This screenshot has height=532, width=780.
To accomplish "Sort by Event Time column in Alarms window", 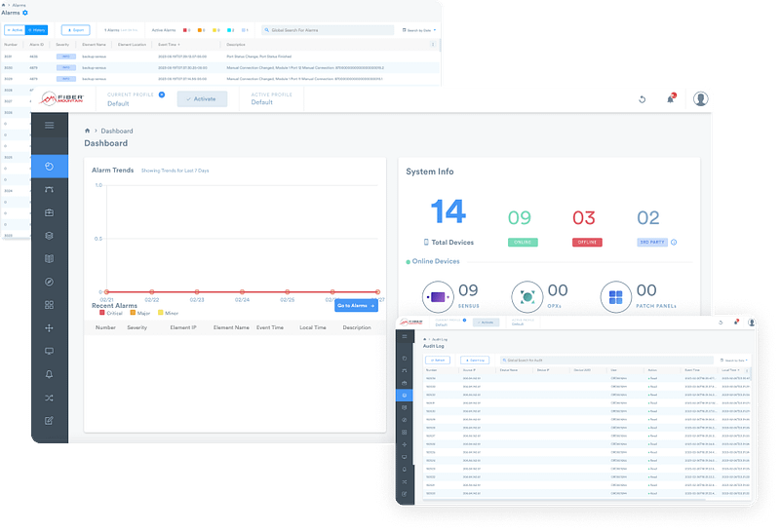I will pos(169,44).
